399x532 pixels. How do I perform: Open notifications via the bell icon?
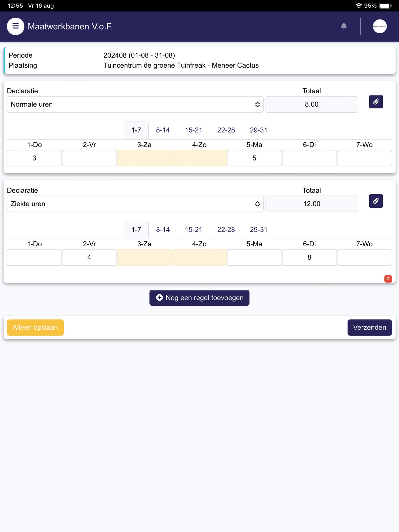[344, 26]
